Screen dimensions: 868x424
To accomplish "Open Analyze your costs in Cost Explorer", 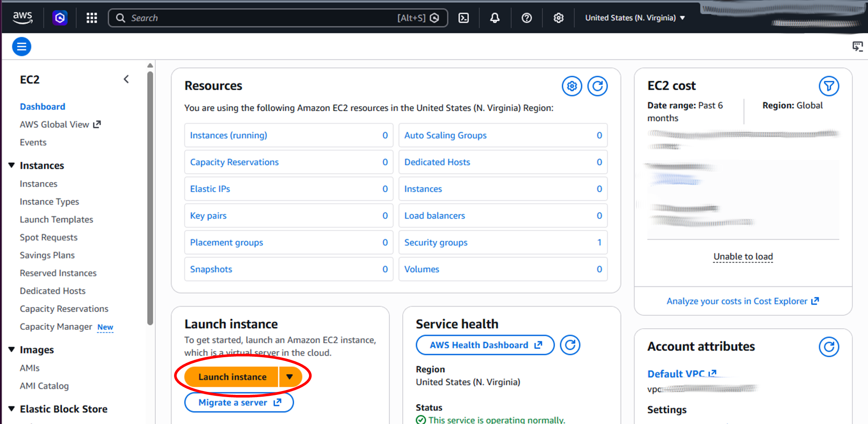I will [743, 301].
